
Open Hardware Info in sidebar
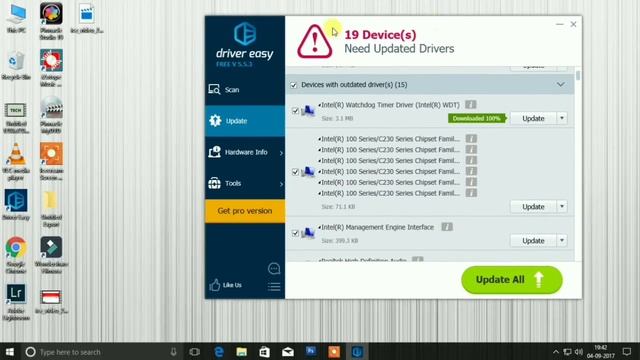[x=245, y=152]
